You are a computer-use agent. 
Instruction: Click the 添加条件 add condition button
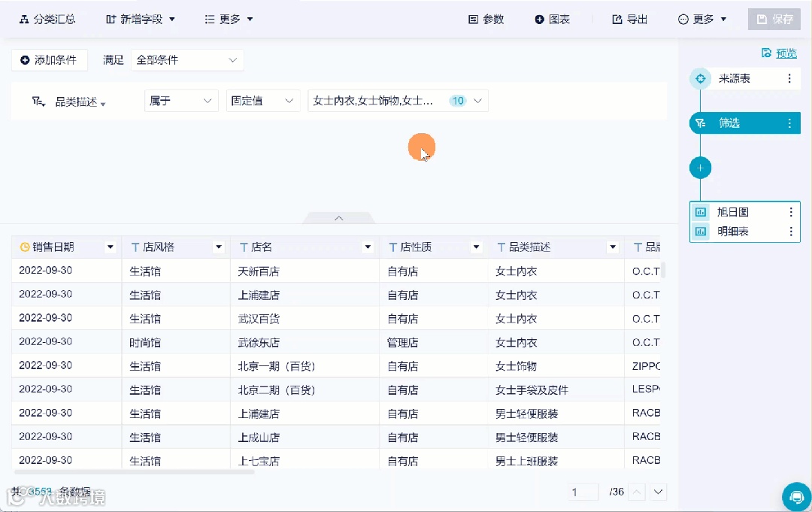click(50, 59)
